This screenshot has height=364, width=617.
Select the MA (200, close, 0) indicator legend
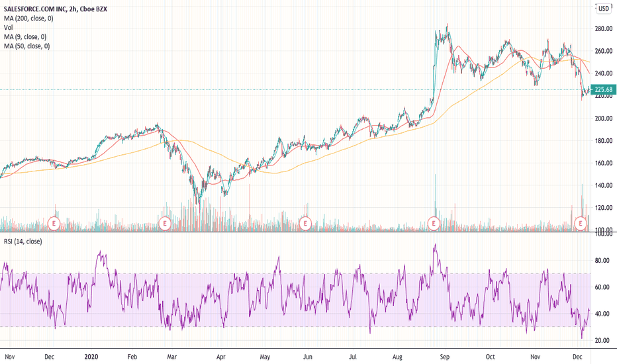pyautogui.click(x=28, y=18)
